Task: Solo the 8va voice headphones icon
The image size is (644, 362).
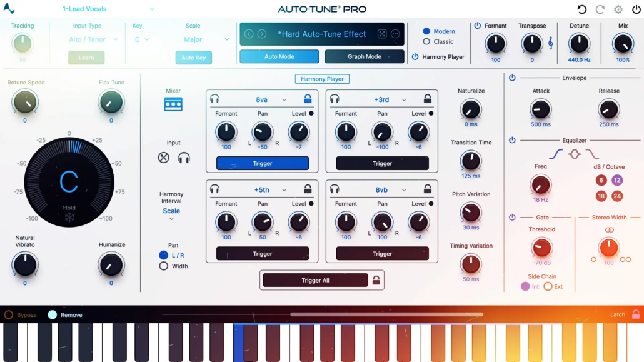Action: [x=215, y=99]
